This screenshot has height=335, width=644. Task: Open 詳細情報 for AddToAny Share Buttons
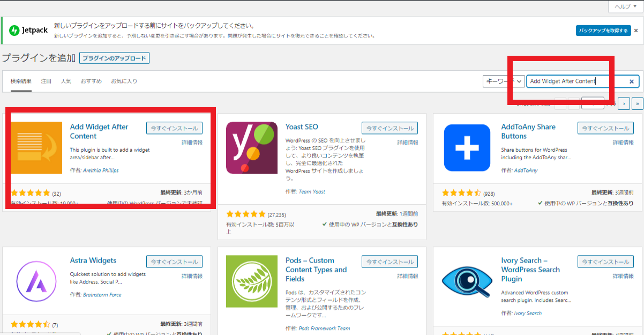click(x=623, y=143)
